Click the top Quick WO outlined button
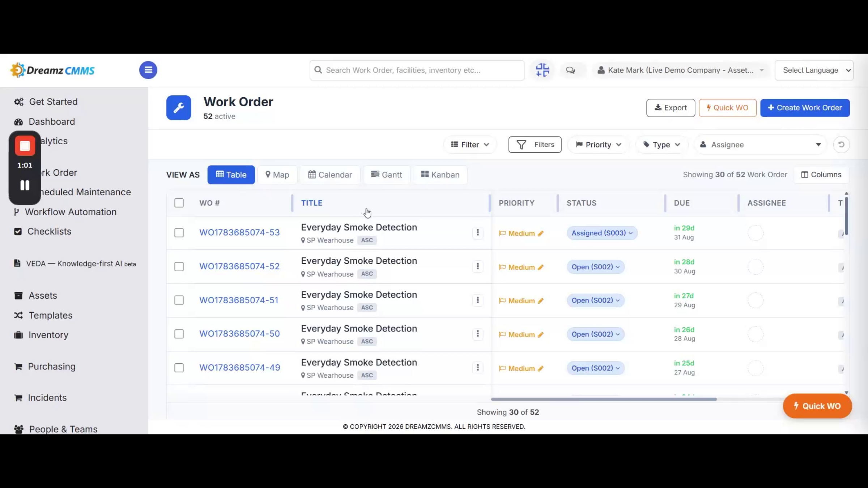Screen dimensions: 868x488 pos(728,108)
